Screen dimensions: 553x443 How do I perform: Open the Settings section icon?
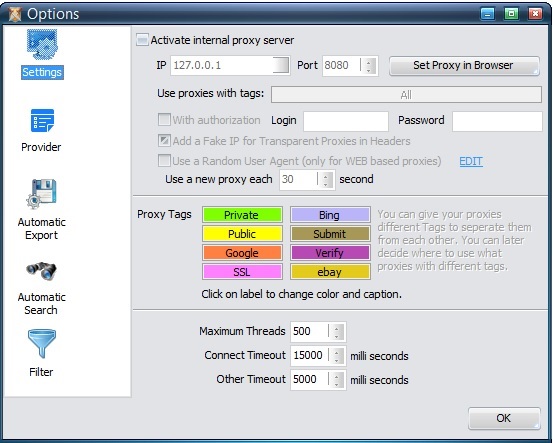coord(42,44)
